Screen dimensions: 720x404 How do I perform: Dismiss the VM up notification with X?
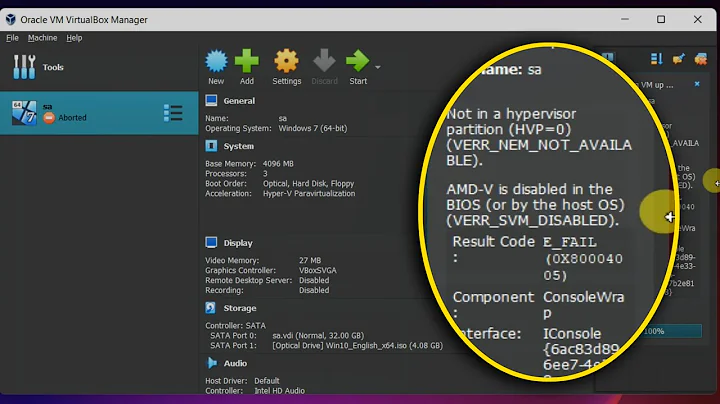point(697,84)
